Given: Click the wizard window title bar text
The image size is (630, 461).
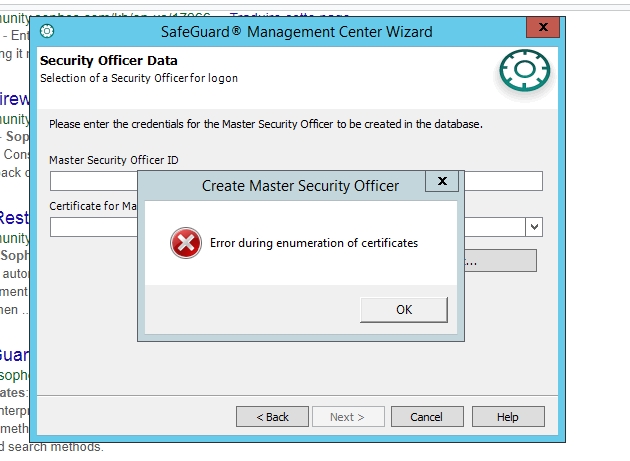Looking at the screenshot, I should tap(297, 32).
